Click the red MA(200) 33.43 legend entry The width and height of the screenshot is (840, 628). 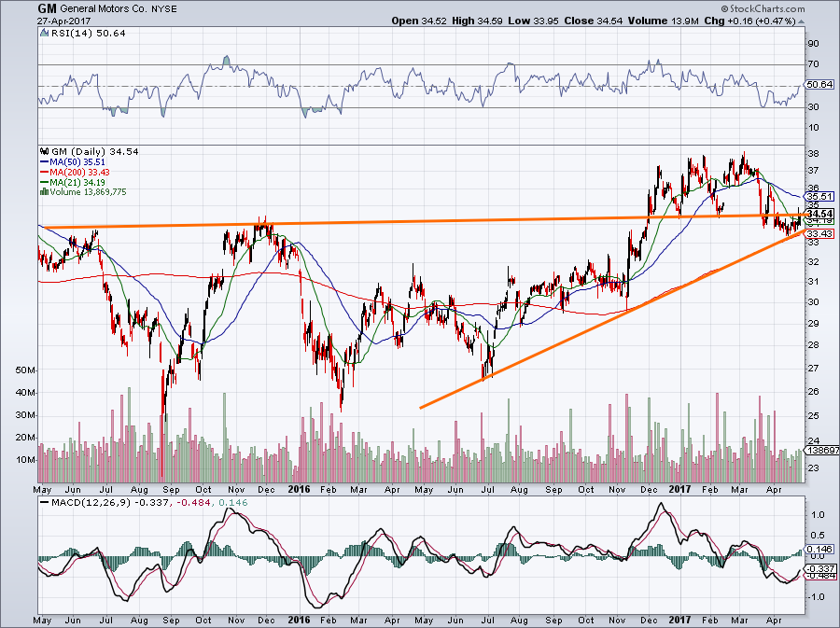tap(75, 173)
